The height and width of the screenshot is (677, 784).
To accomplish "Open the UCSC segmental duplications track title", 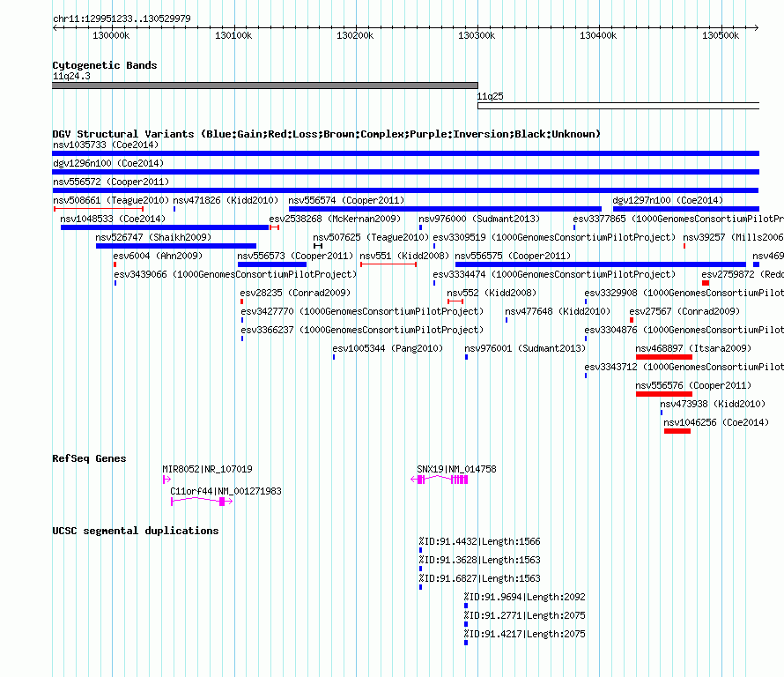I will click(136, 531).
